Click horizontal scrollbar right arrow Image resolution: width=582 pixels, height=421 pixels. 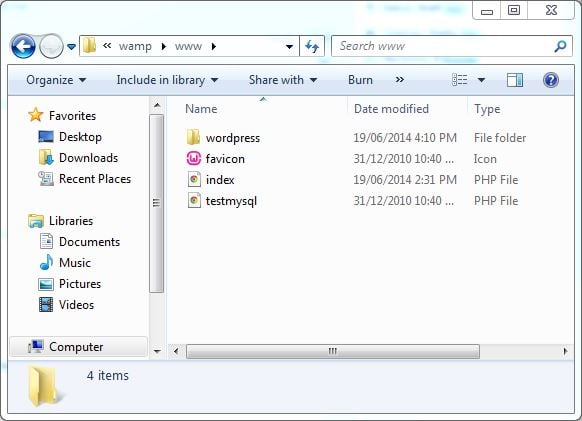tap(565, 351)
